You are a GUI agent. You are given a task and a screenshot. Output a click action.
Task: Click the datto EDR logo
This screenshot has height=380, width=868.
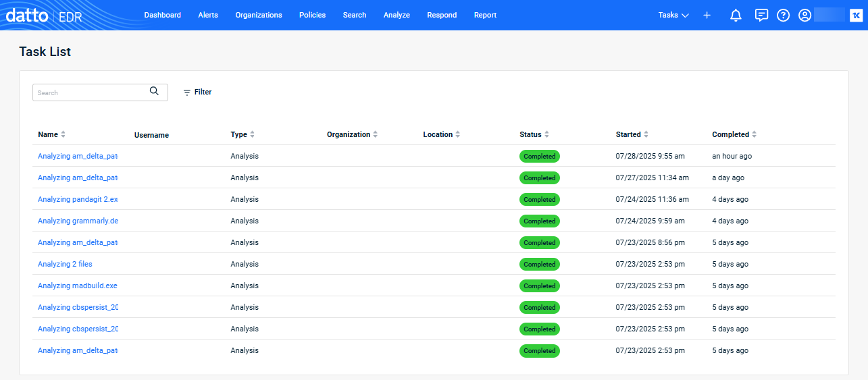coord(44,15)
